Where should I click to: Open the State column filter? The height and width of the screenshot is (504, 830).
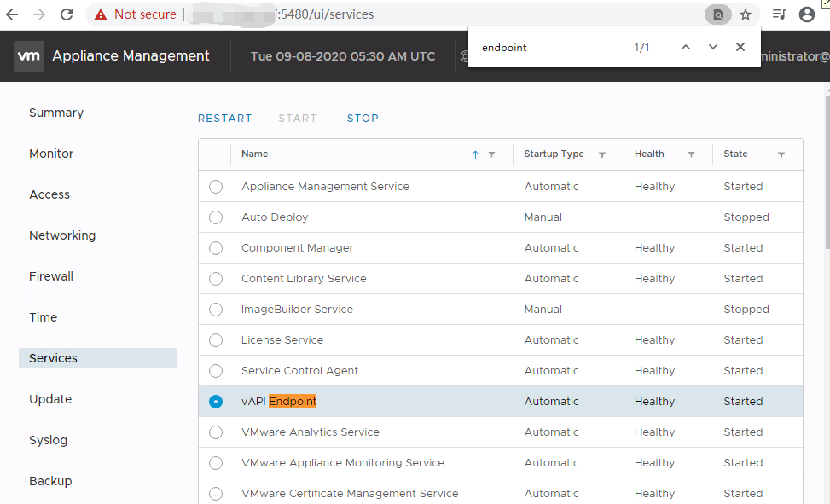tap(781, 154)
